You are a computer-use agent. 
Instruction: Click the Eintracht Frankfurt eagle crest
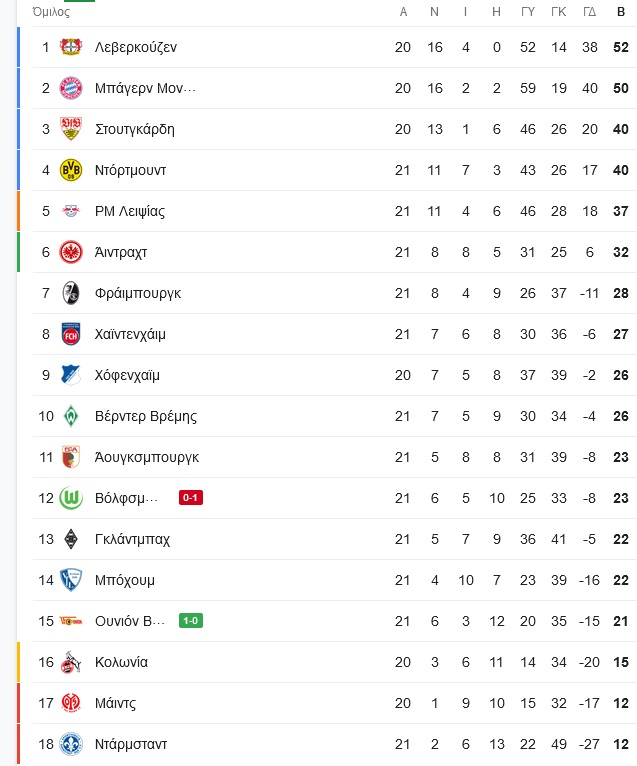[x=71, y=252]
